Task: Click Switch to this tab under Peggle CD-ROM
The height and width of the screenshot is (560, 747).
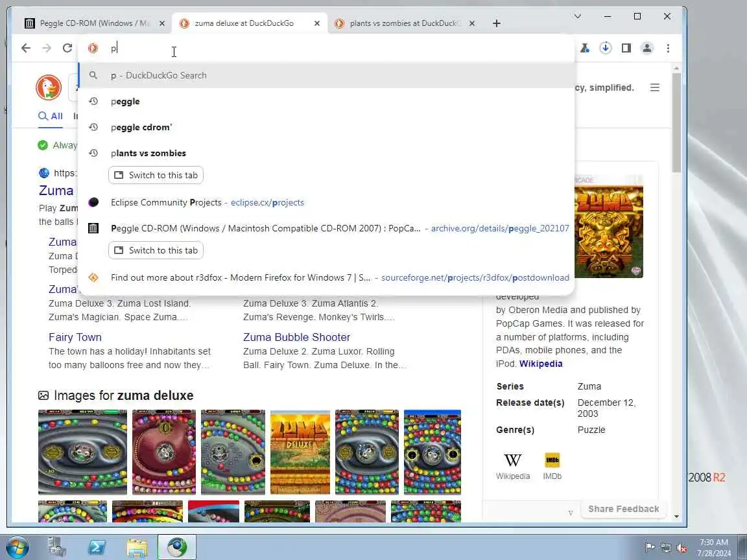Action: pos(156,250)
